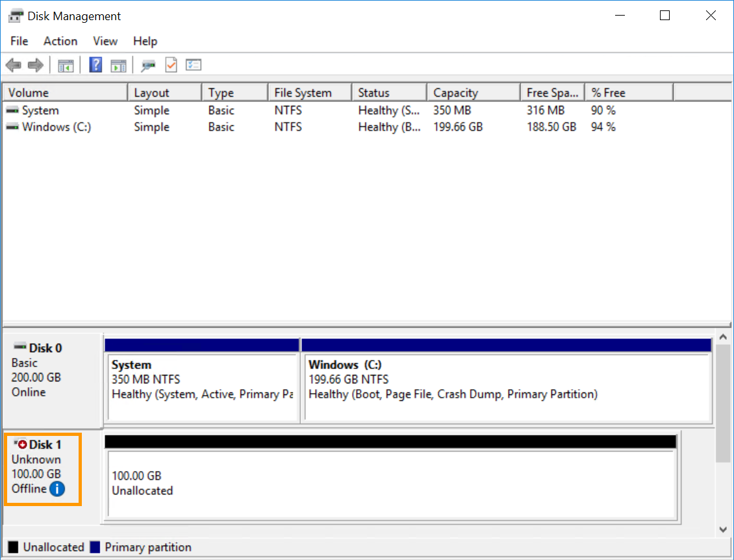Open the File menu
This screenshot has width=734, height=560.
pyautogui.click(x=19, y=41)
